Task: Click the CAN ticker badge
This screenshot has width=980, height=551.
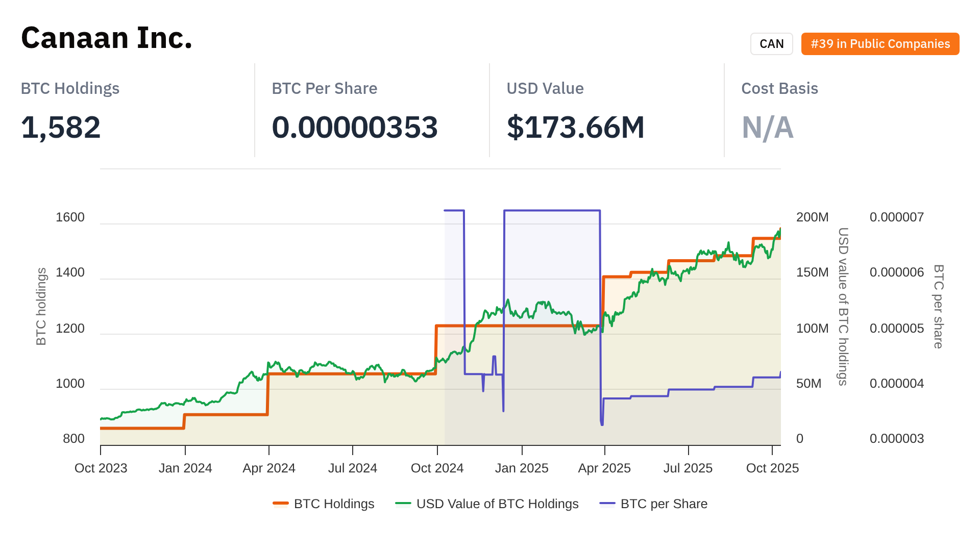Action: (x=771, y=44)
